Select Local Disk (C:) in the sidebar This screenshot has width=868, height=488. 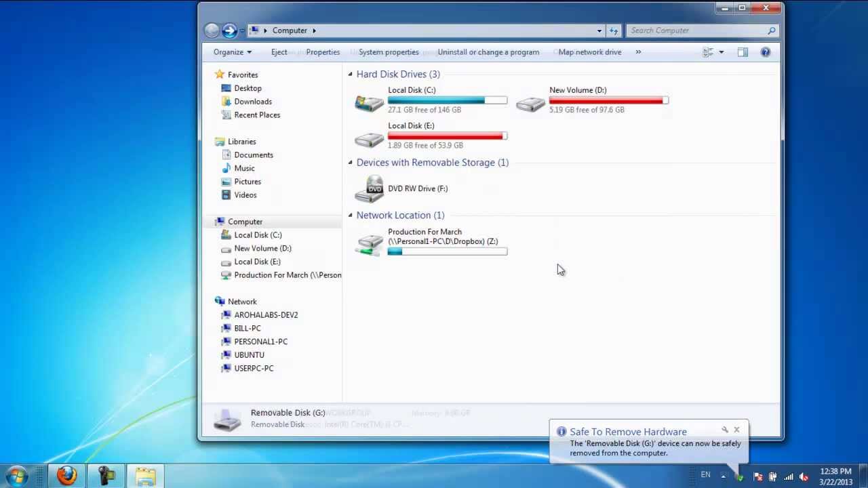pos(258,235)
